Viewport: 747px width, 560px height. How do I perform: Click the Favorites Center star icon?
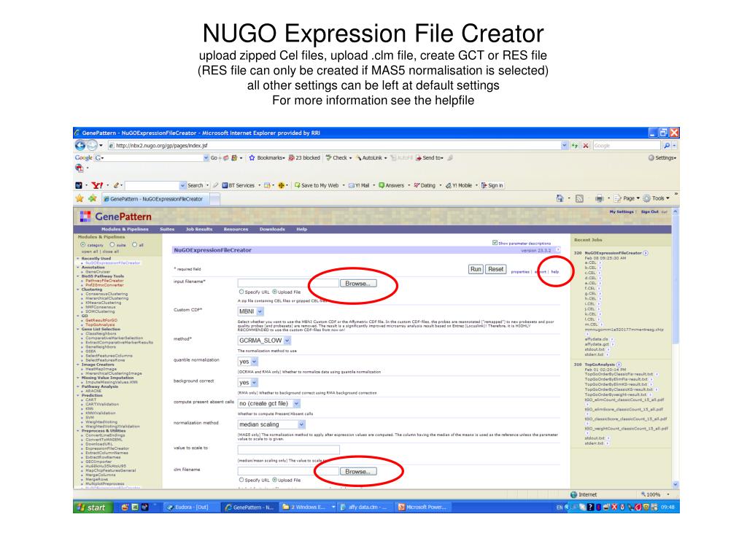tap(80, 198)
